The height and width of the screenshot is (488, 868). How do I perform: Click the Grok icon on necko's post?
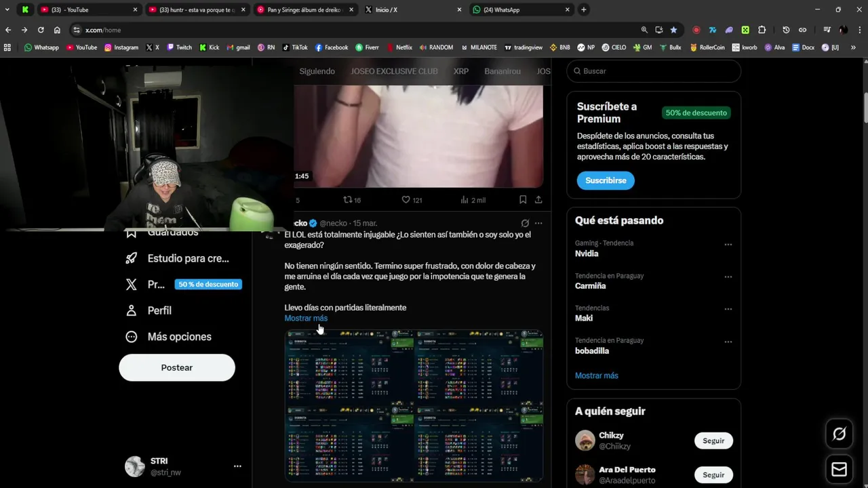[525, 223]
